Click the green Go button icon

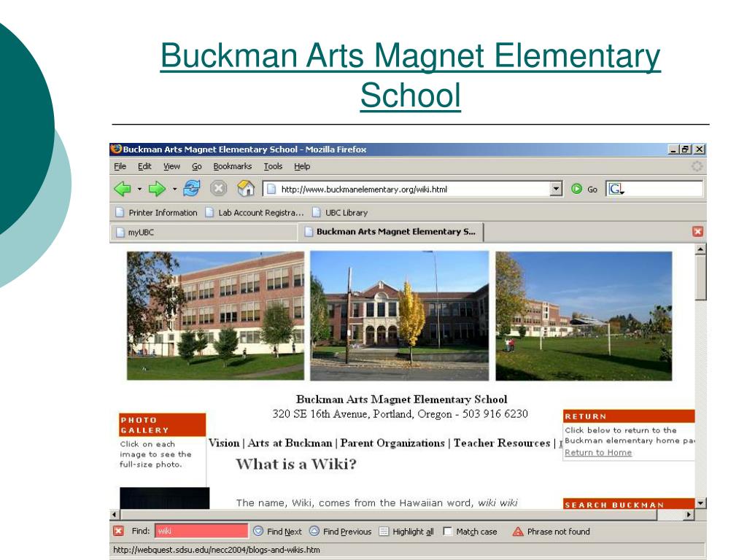(x=576, y=189)
